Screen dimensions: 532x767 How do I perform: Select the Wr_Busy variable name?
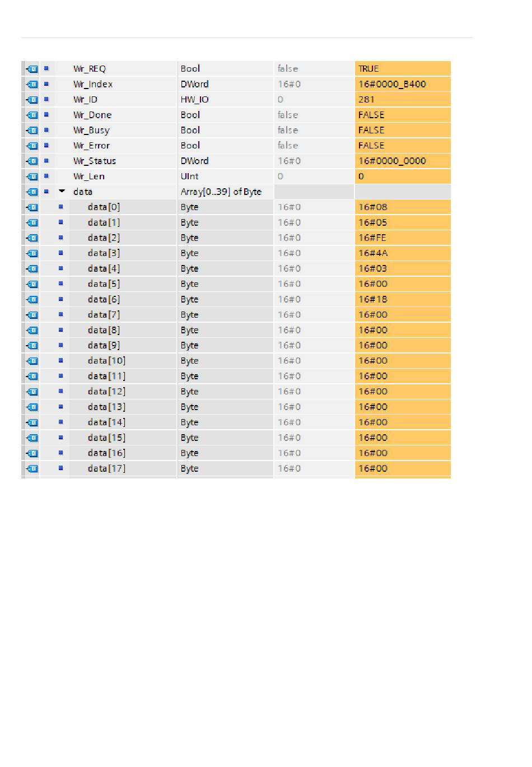(x=91, y=130)
